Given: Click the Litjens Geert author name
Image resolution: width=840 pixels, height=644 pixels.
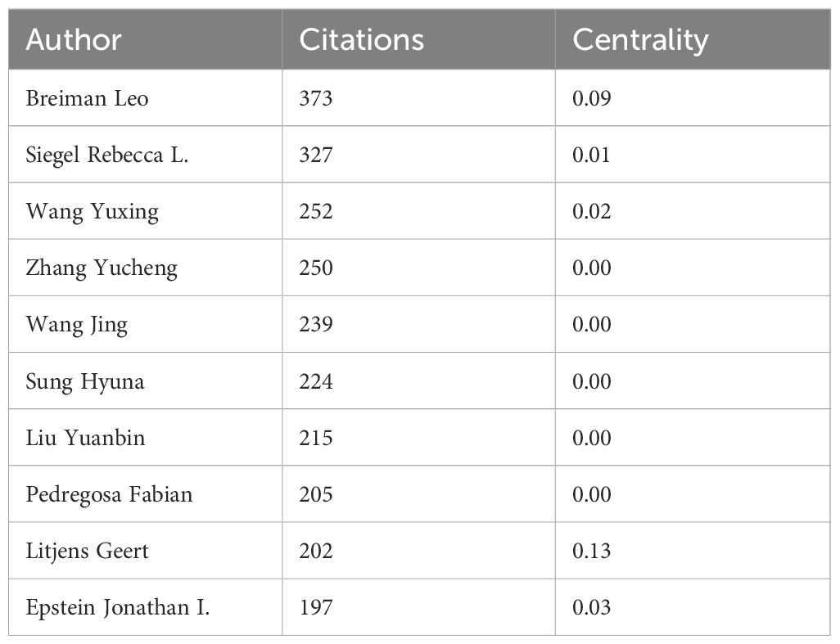Looking at the screenshot, I should 88,551.
